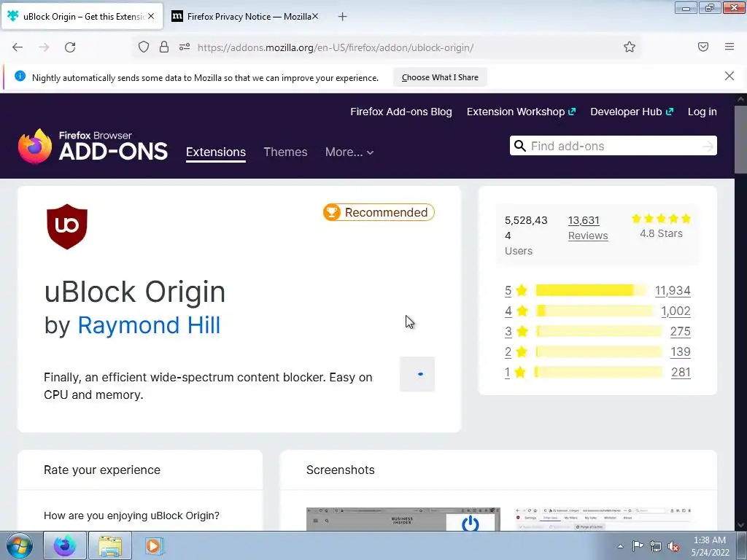Click the 4.8 Stars rating summary
747x560 pixels.
pyautogui.click(x=661, y=226)
